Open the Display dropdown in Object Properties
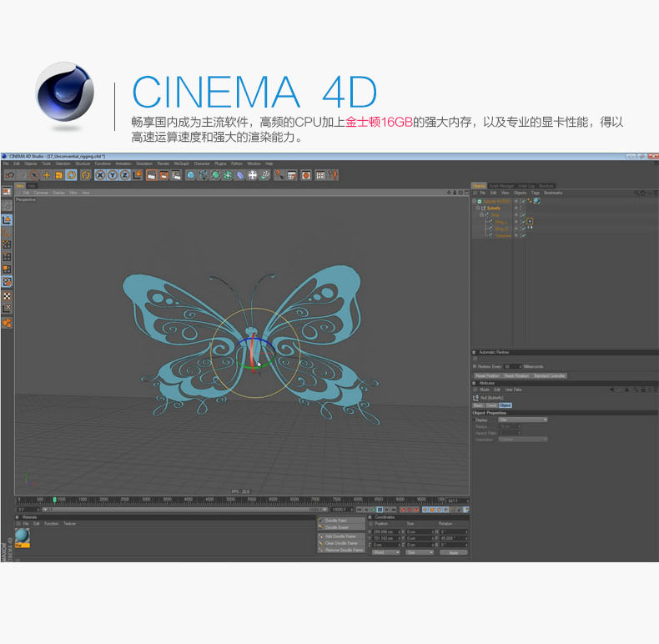Screen dimensions: 659x644 [x=522, y=420]
